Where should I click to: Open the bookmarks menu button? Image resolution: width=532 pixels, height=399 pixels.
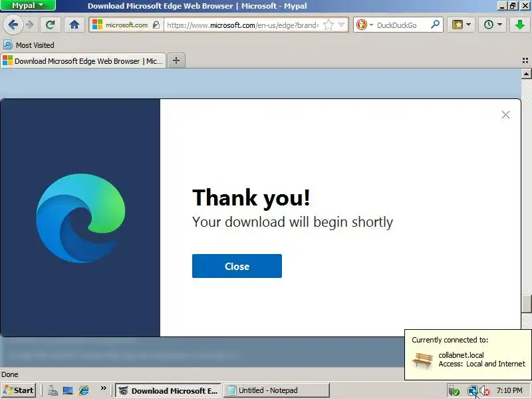[x=461, y=25]
